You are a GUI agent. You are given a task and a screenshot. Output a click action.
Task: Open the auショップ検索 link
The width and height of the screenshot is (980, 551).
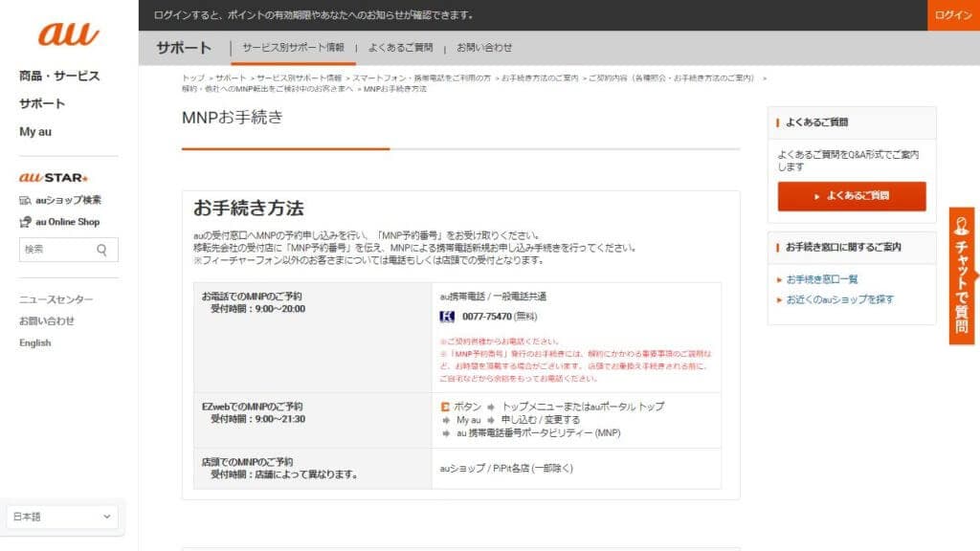68,201
